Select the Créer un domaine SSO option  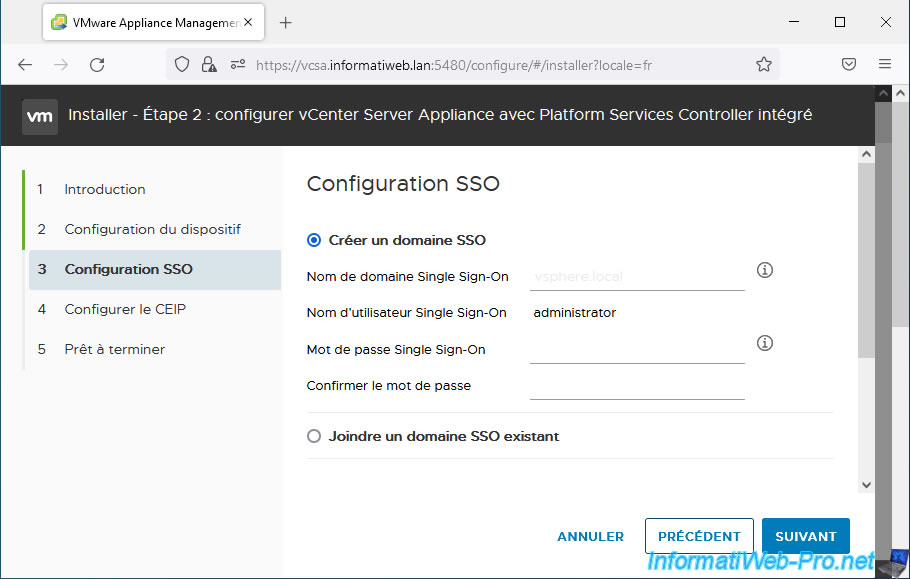314,240
